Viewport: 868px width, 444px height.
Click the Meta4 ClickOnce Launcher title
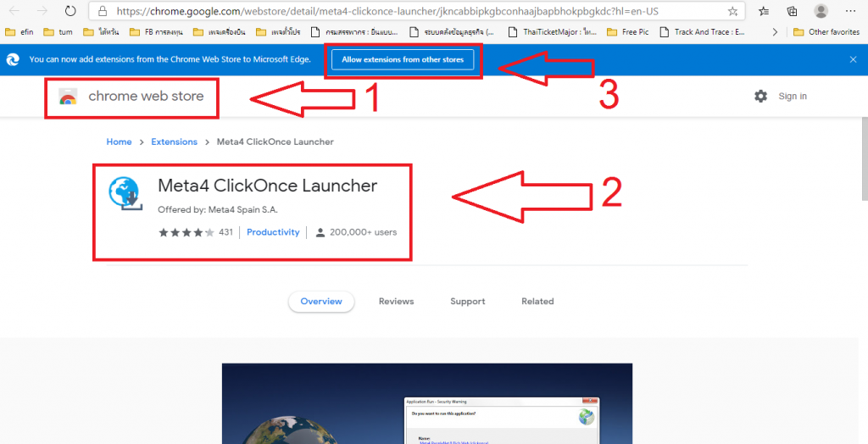pos(267,186)
